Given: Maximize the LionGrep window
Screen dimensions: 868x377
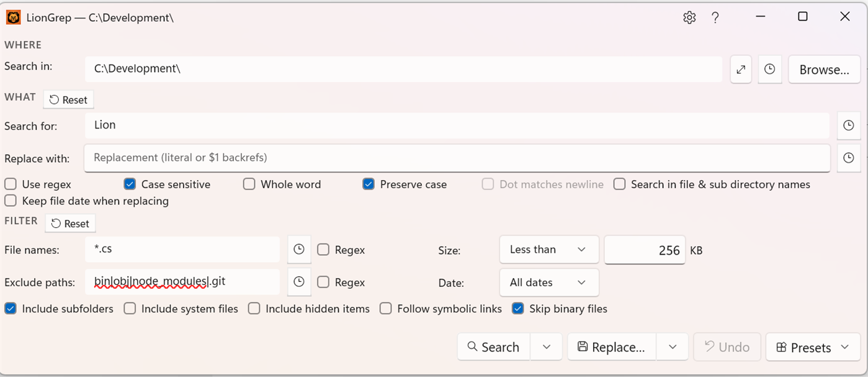Looking at the screenshot, I should coord(802,17).
